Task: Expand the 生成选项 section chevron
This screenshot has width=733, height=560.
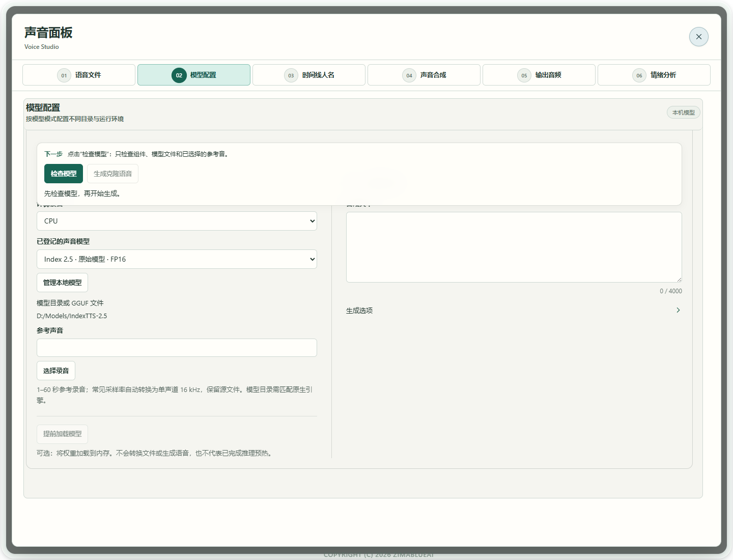Action: (678, 310)
